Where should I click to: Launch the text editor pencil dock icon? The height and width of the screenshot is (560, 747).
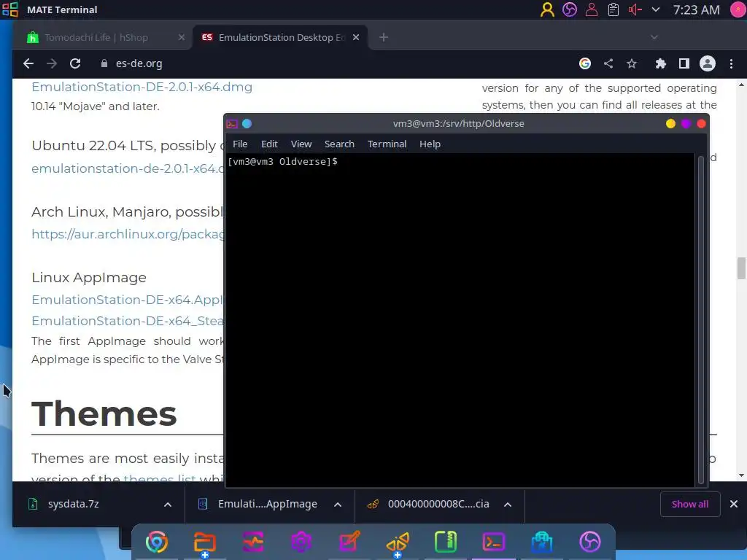[x=349, y=542]
